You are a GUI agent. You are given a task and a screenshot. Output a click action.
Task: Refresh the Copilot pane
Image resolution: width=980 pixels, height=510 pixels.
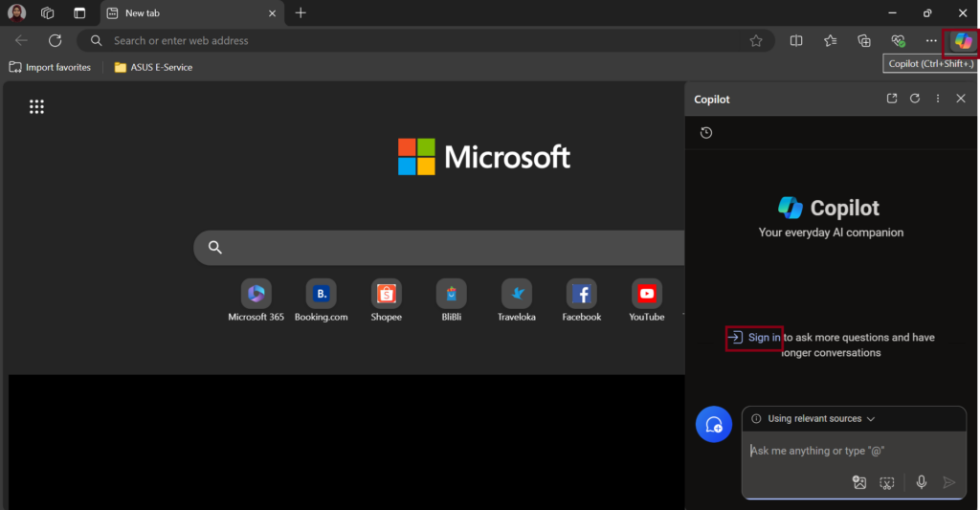click(915, 99)
